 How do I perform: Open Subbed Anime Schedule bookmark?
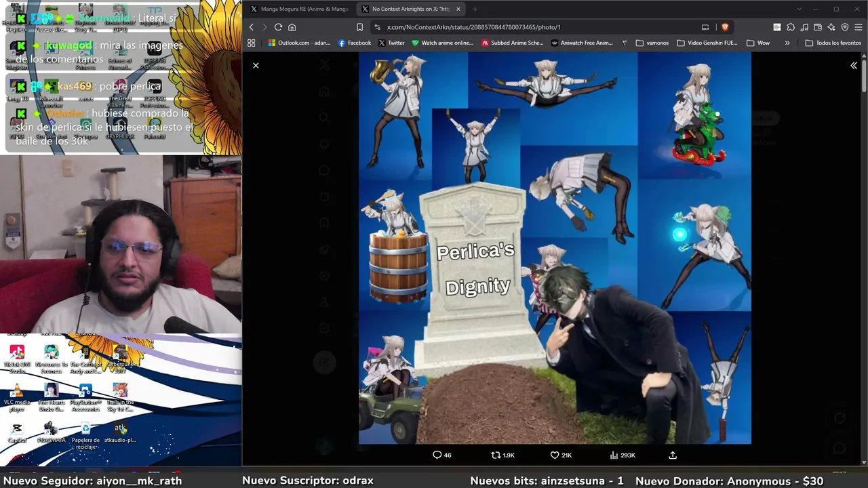(512, 43)
